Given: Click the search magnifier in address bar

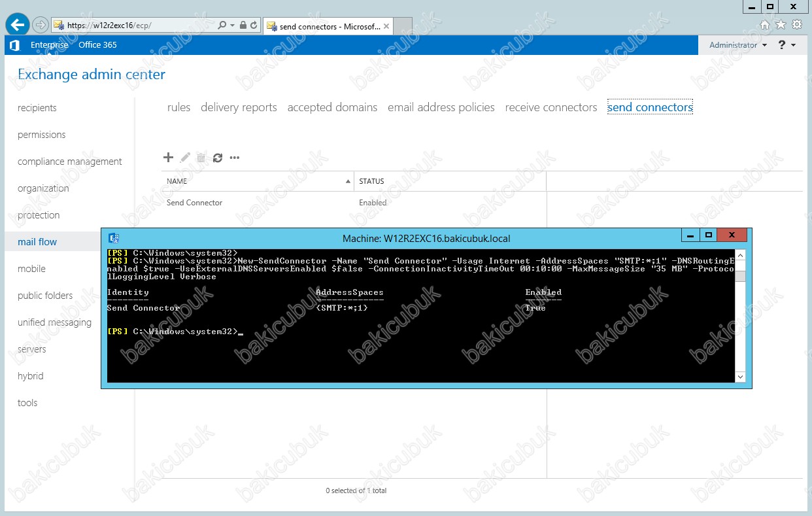Looking at the screenshot, I should (x=222, y=25).
